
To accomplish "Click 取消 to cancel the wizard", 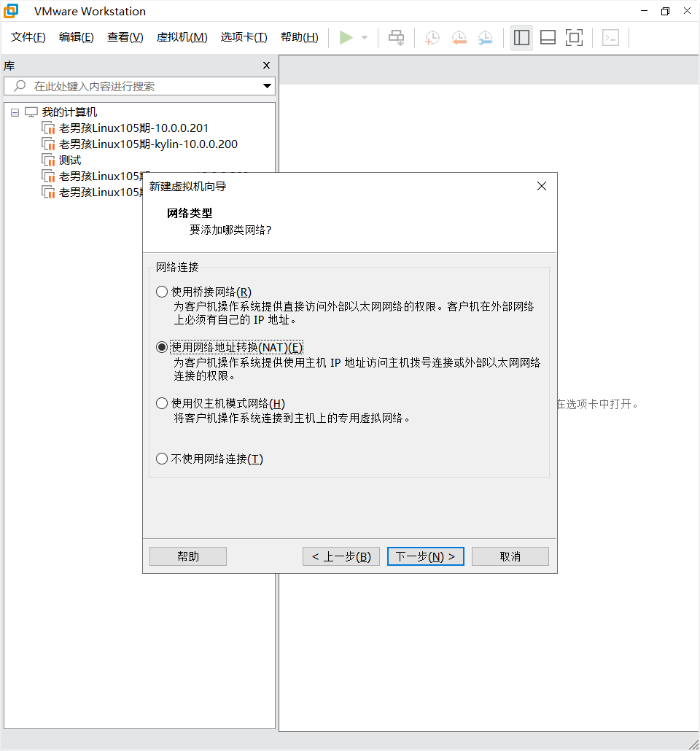I will (510, 556).
